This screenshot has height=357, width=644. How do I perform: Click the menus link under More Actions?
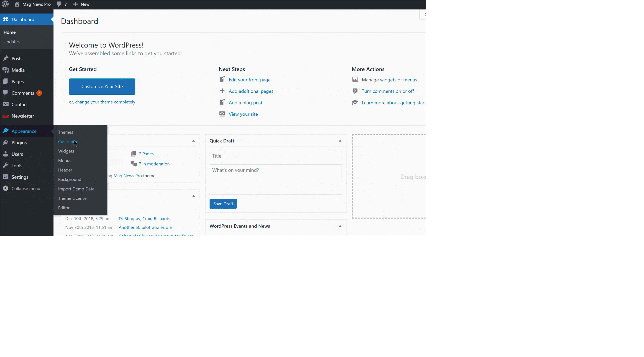click(410, 80)
